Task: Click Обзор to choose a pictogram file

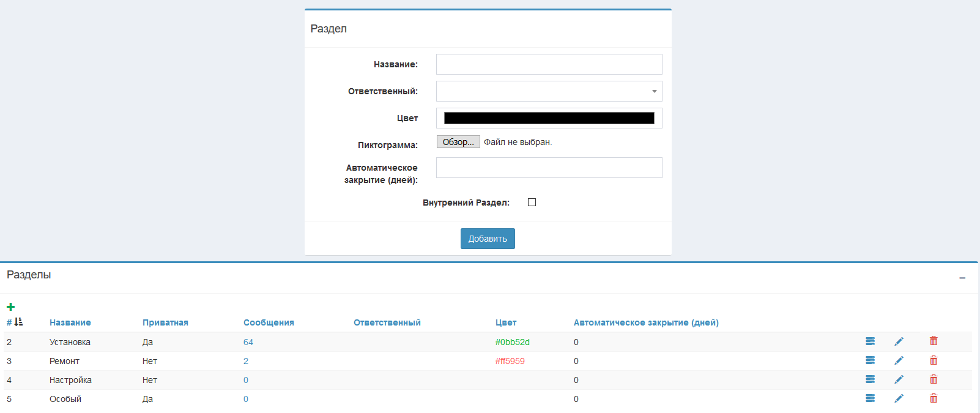Action: [x=458, y=142]
